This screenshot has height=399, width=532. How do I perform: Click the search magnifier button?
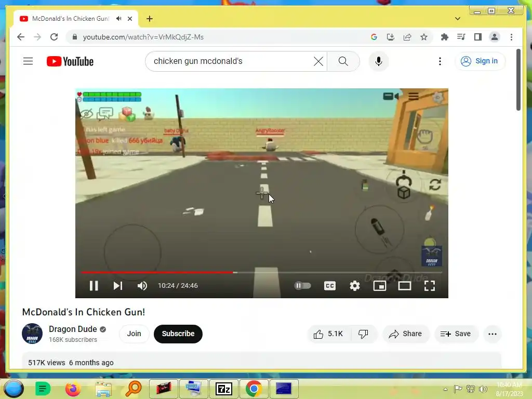[343, 61]
